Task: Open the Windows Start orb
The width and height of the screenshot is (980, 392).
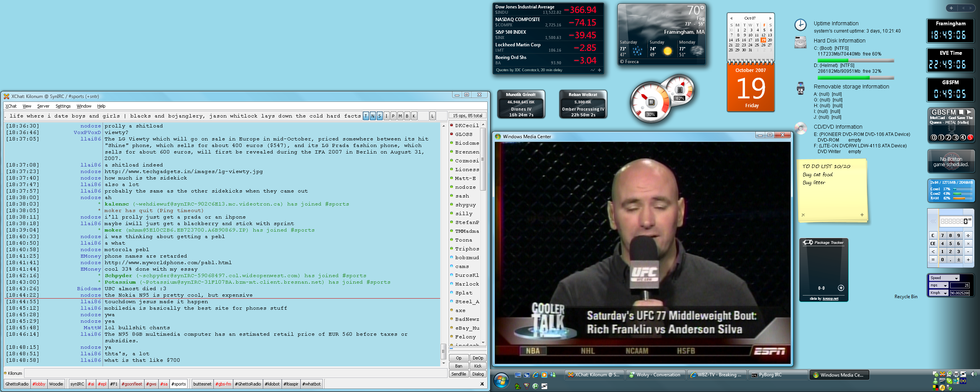Action: 501,380
